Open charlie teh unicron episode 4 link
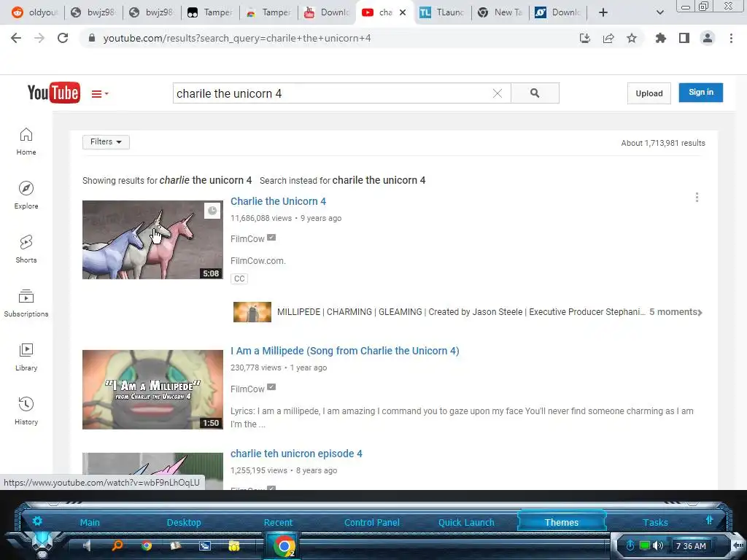This screenshot has width=747, height=560. pyautogui.click(x=296, y=454)
